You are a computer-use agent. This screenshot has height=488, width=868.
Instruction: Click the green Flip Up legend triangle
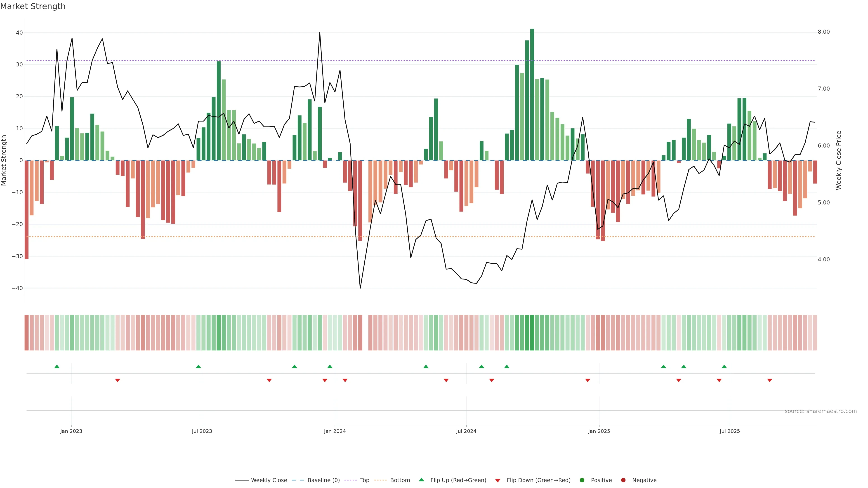click(x=421, y=480)
